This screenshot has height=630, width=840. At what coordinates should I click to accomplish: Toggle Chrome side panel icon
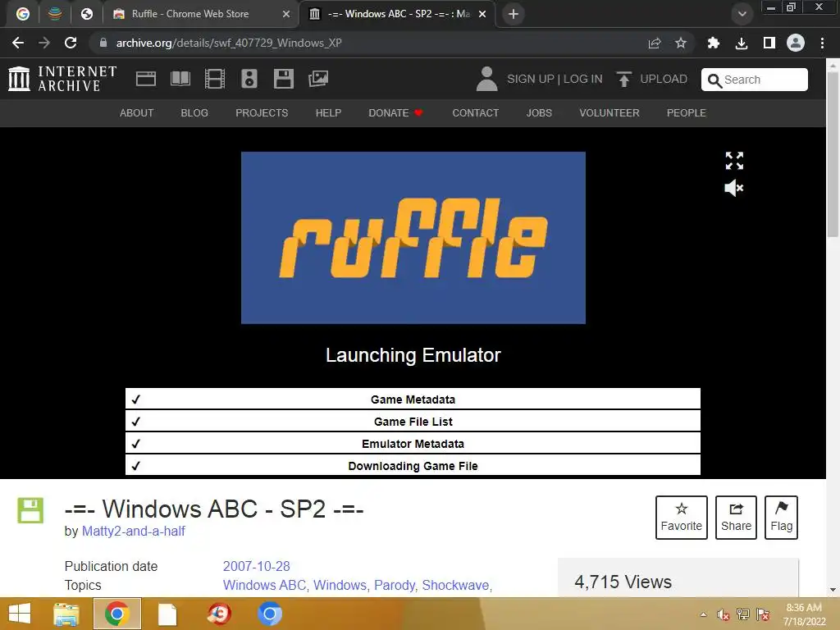pos(769,43)
